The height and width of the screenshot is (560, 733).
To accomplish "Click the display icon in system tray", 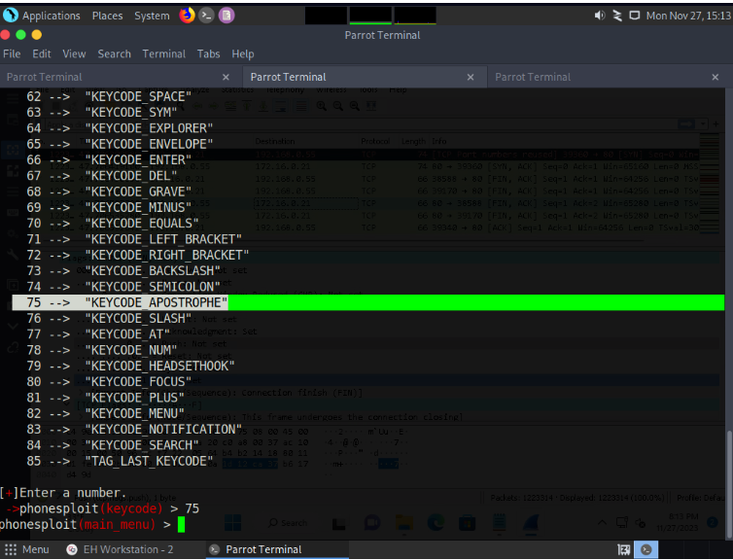I will (635, 16).
